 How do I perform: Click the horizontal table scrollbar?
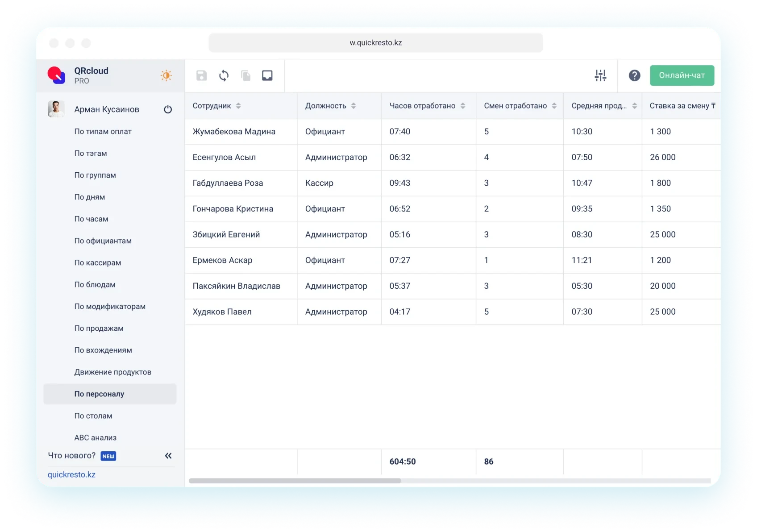point(295,481)
